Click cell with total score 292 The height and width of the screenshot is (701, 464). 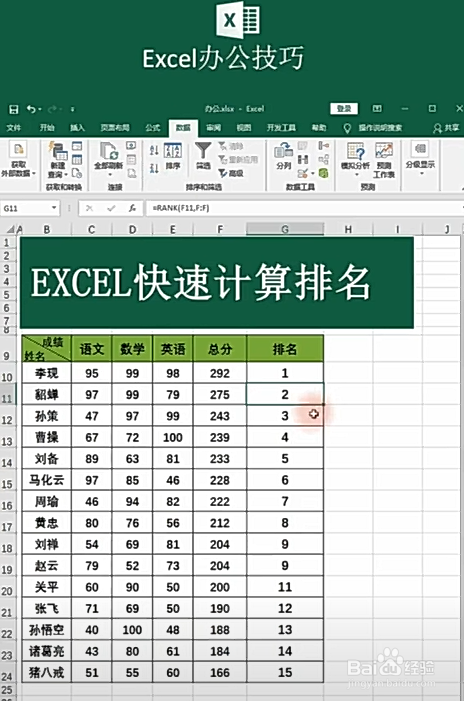click(219, 373)
